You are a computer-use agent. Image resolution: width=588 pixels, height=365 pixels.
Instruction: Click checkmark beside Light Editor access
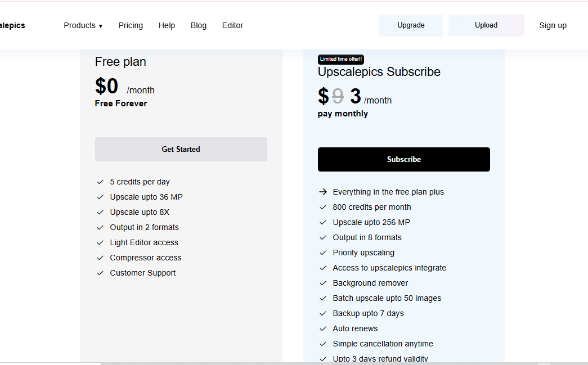[100, 243]
